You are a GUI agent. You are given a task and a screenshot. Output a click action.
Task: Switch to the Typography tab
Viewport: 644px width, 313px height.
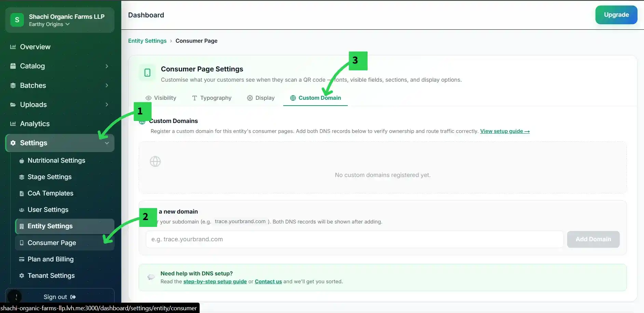tap(212, 98)
